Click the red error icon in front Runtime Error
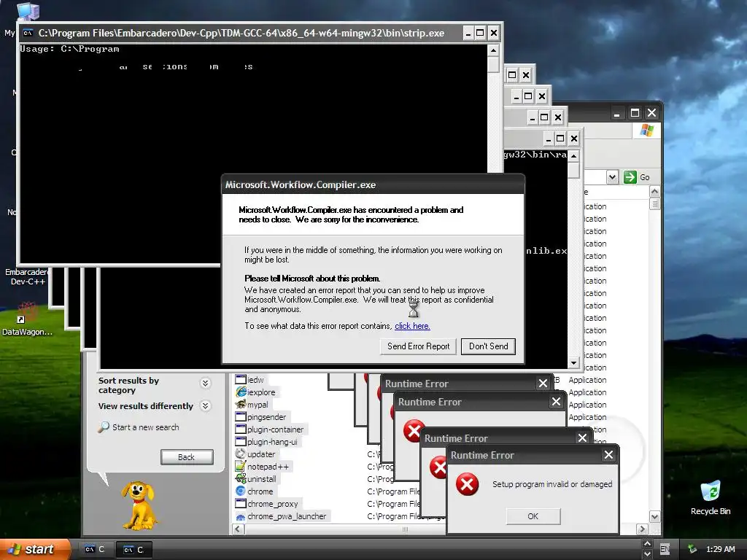Image resolution: width=747 pixels, height=560 pixels. pos(468,484)
